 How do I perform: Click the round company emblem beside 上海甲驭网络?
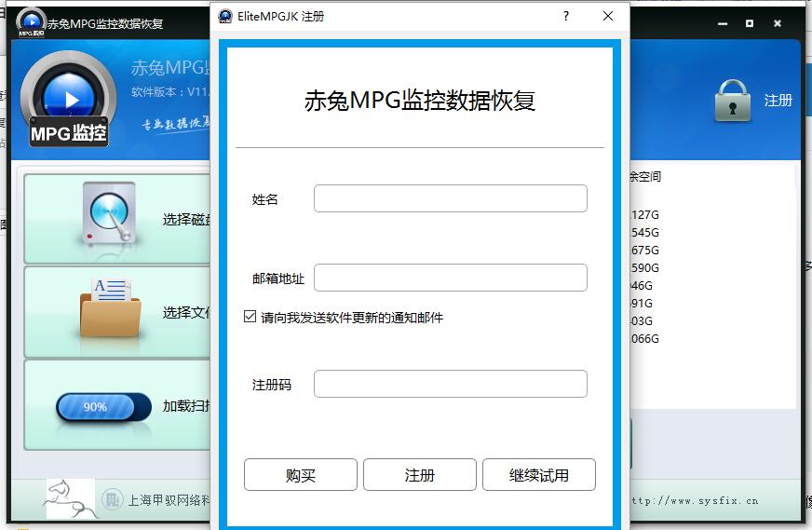pyautogui.click(x=112, y=500)
